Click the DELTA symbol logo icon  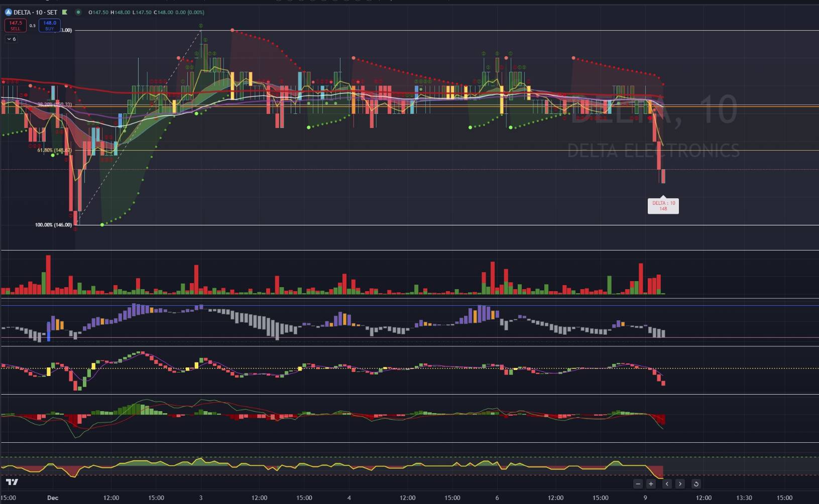pyautogui.click(x=8, y=12)
